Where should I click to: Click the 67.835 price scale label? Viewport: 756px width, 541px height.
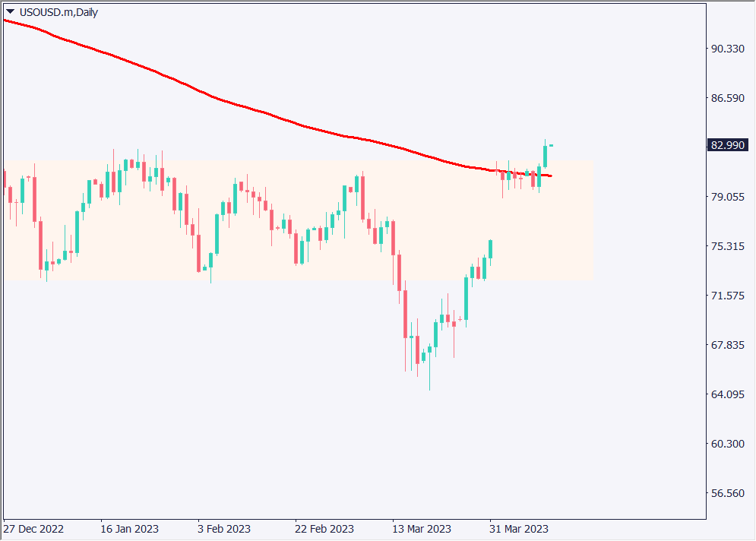click(x=726, y=345)
